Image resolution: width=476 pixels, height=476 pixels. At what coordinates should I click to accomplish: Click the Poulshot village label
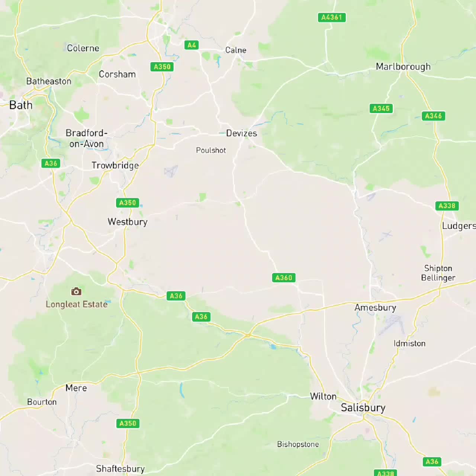[x=211, y=150]
